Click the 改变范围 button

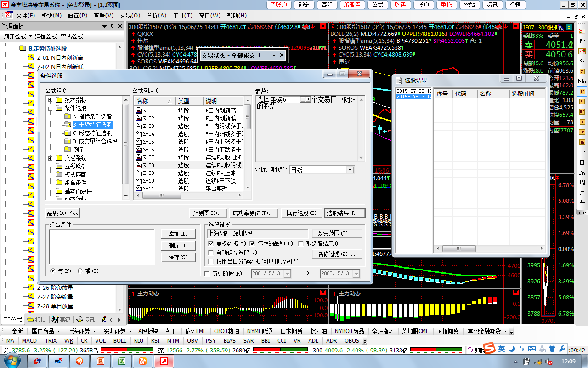pyautogui.click(x=337, y=233)
